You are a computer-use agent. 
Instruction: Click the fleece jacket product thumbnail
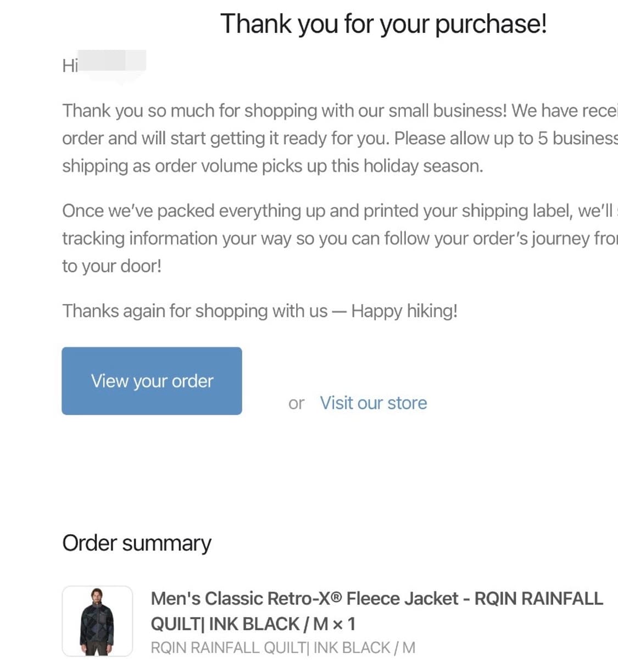coord(97,621)
